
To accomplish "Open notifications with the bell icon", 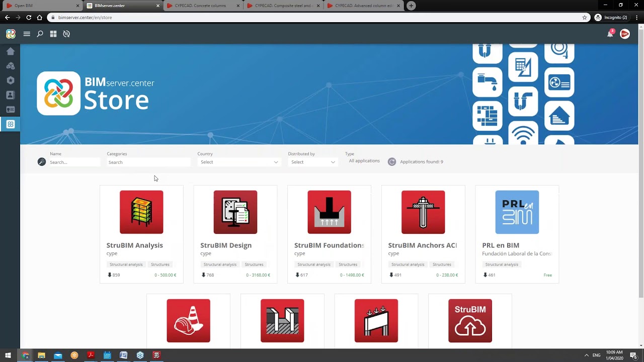I will point(610,34).
